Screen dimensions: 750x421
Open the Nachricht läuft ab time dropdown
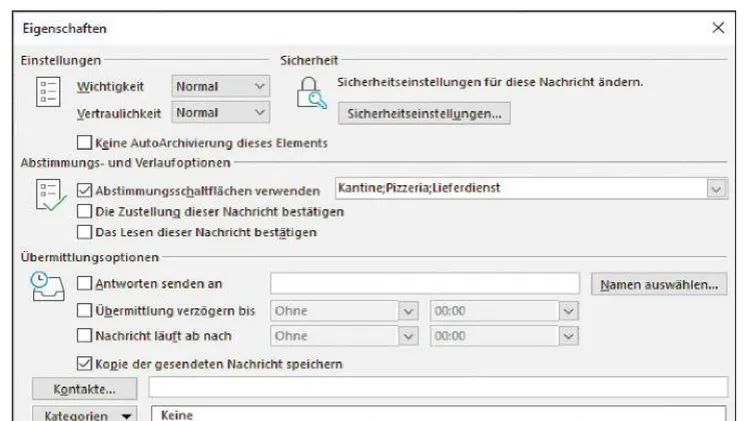[568, 336]
